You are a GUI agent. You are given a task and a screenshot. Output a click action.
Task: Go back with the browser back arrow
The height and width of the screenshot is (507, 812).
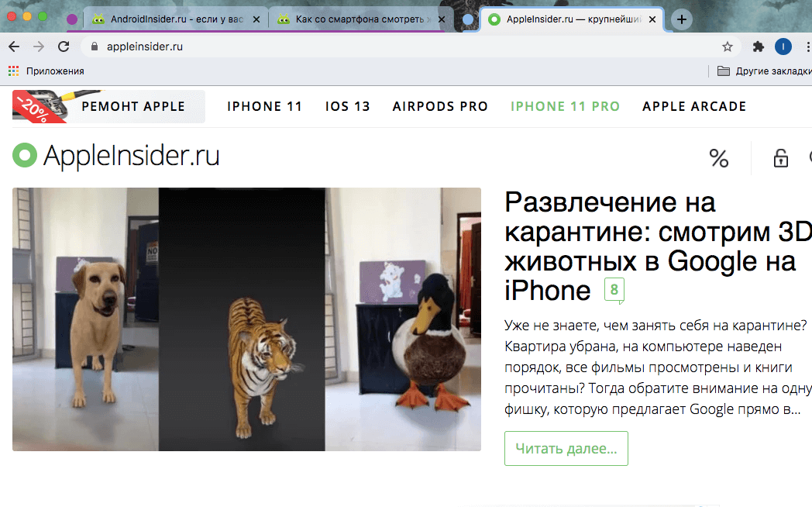tap(14, 47)
